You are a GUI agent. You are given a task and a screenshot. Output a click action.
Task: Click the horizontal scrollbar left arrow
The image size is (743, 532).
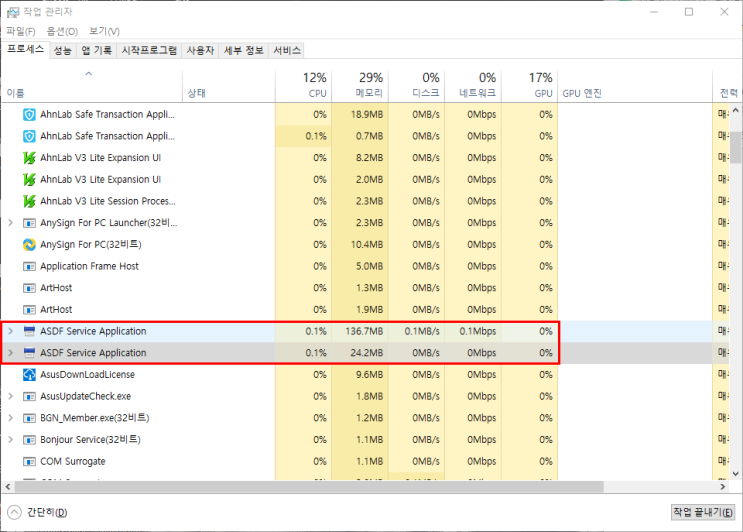(x=7, y=487)
